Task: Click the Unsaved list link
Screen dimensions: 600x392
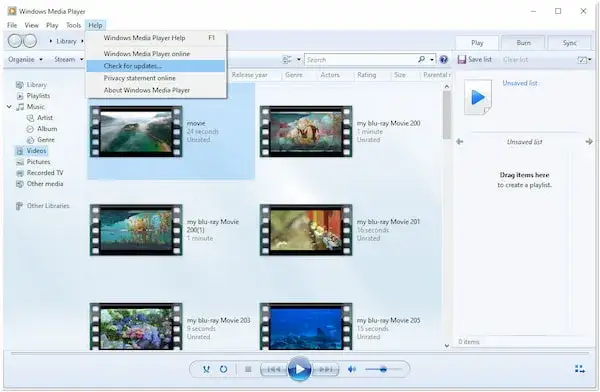Action: click(x=520, y=83)
